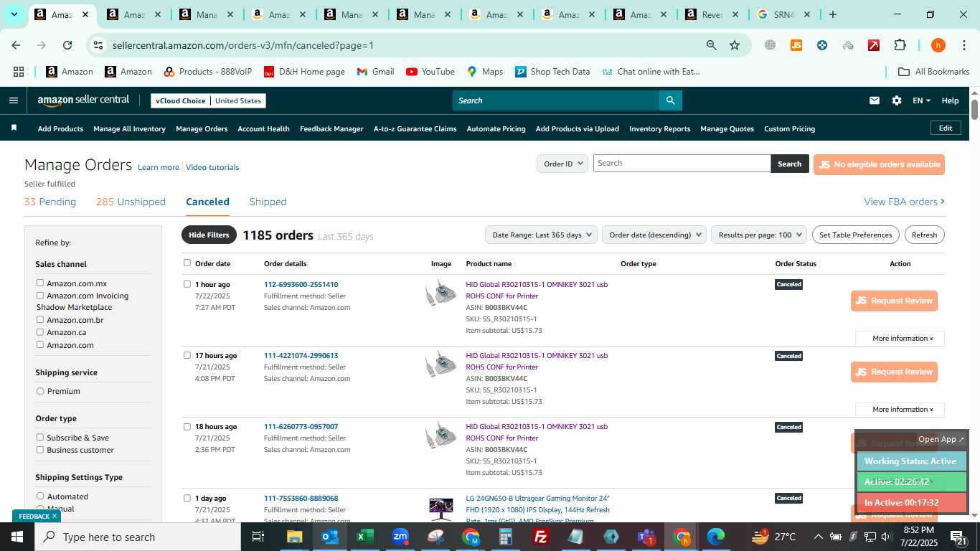980x551 pixels.
Task: Open Microsoft Edge from the taskbar
Action: coord(716,537)
